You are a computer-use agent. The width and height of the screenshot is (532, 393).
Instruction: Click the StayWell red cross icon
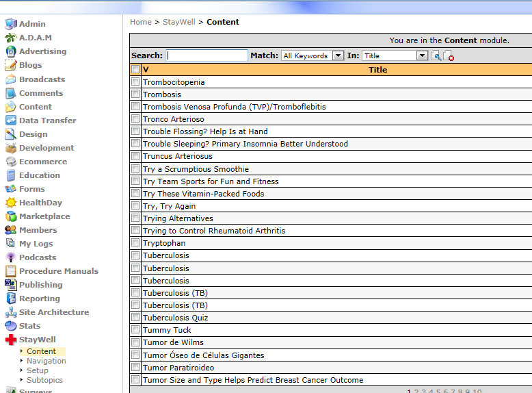(10, 340)
